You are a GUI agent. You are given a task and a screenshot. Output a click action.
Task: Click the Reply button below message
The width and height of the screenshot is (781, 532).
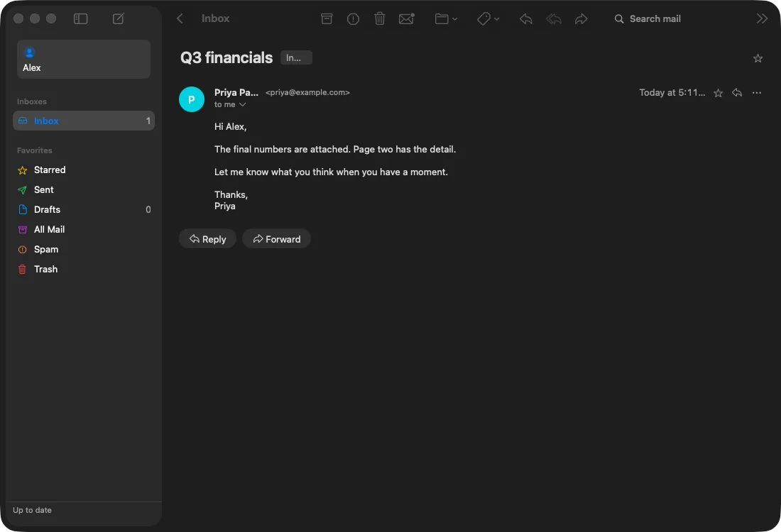tap(207, 239)
